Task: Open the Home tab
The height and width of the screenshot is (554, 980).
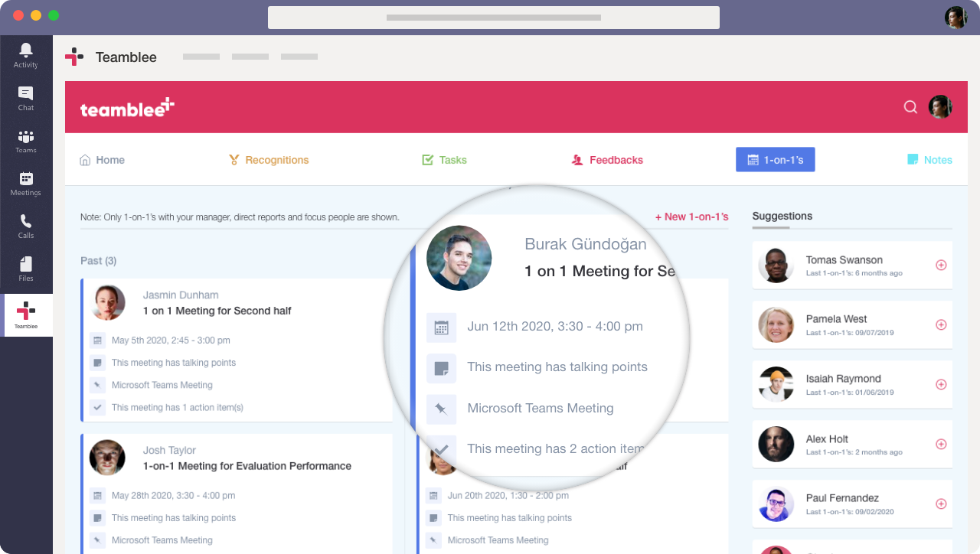Action: 102,160
